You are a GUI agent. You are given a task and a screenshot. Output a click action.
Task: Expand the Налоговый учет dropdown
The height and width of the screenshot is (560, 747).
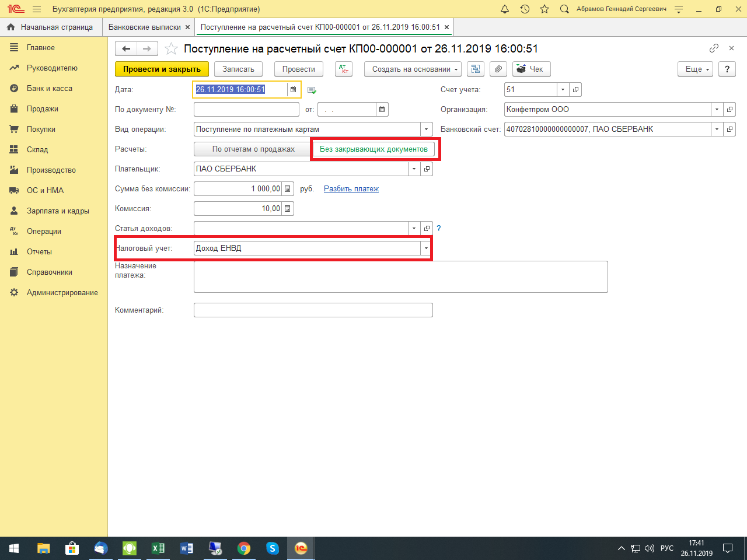[x=426, y=249]
